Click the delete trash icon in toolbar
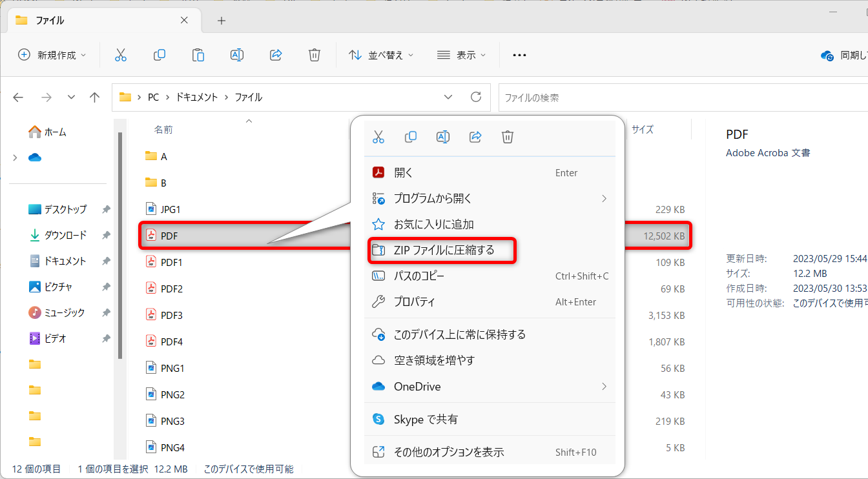Viewport: 868px width, 479px height. (x=315, y=56)
